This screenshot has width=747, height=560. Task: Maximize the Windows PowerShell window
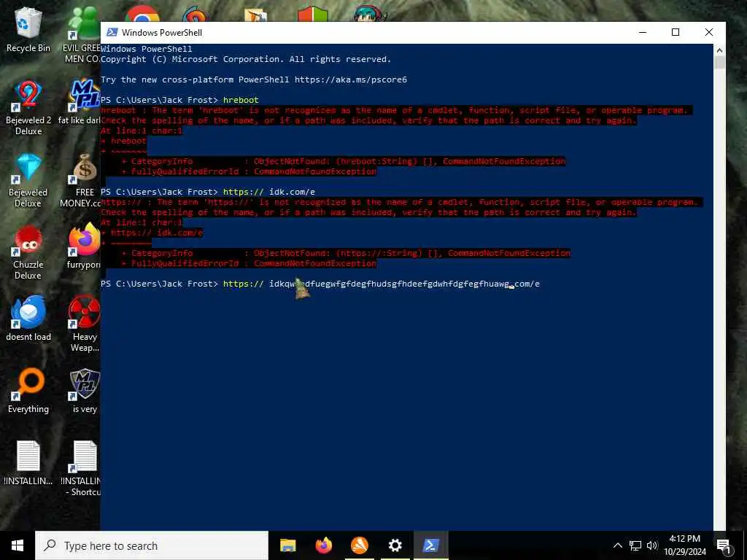pos(675,32)
